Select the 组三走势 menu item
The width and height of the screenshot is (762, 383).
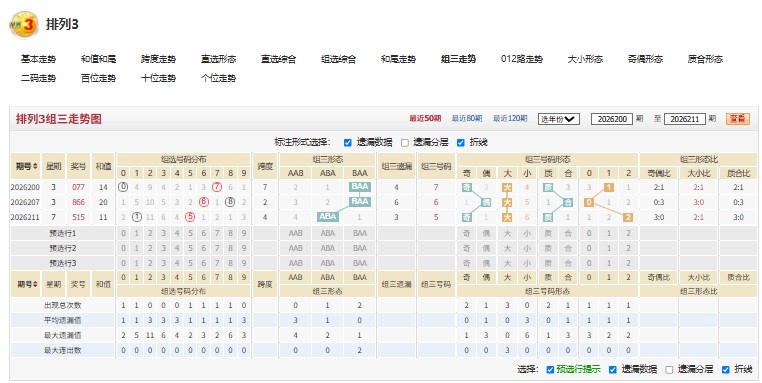click(458, 59)
